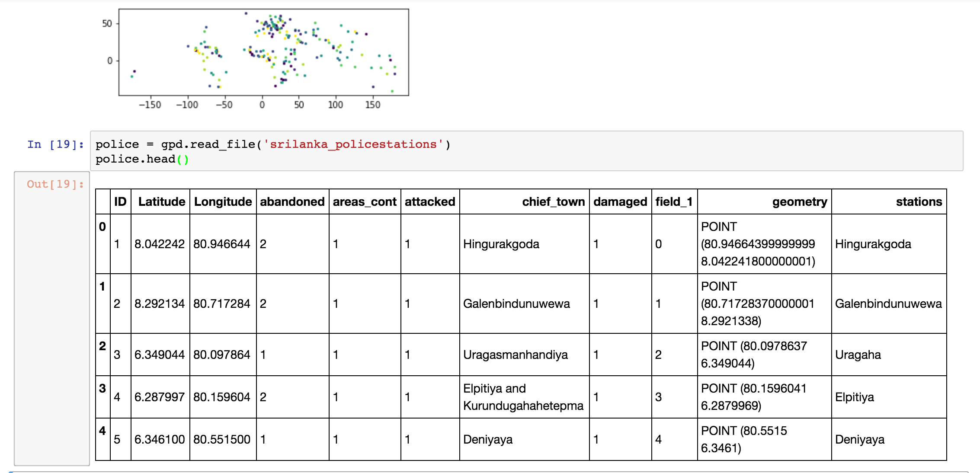
Task: Click the geometry column header
Action: pos(799,202)
